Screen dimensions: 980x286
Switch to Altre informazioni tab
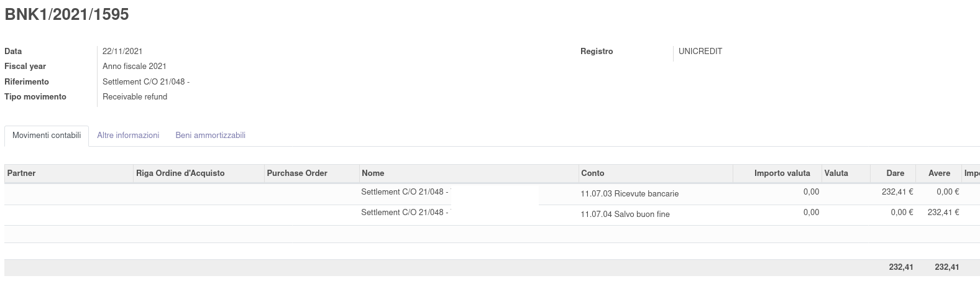click(x=128, y=136)
